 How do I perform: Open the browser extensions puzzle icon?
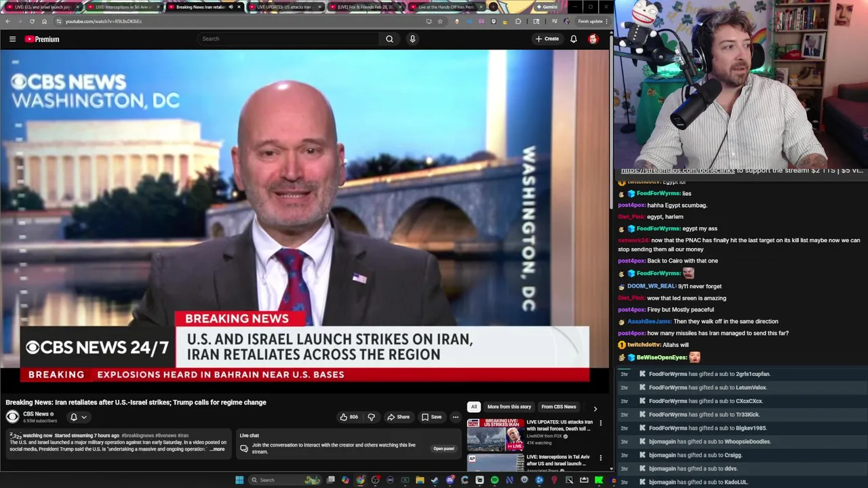[518, 21]
